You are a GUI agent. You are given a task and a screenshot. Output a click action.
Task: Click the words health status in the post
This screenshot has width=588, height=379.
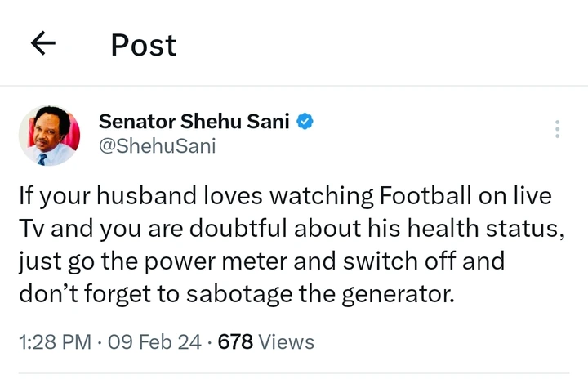(x=486, y=228)
